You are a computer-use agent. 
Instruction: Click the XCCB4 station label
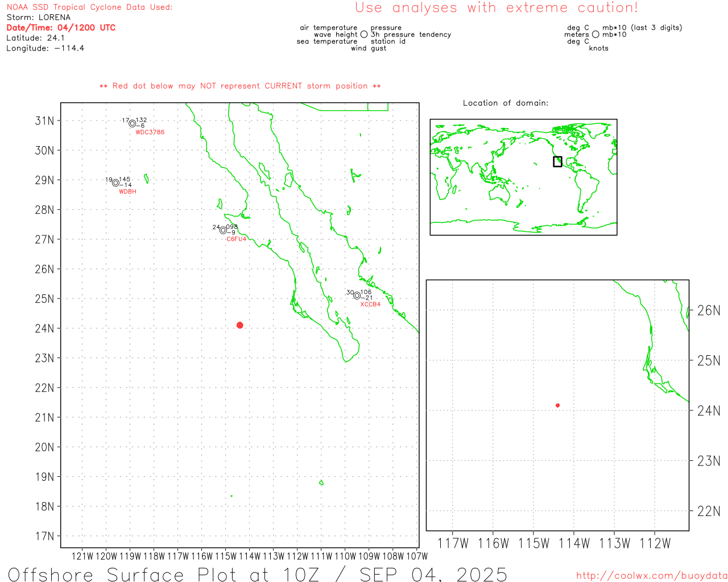pyautogui.click(x=370, y=305)
